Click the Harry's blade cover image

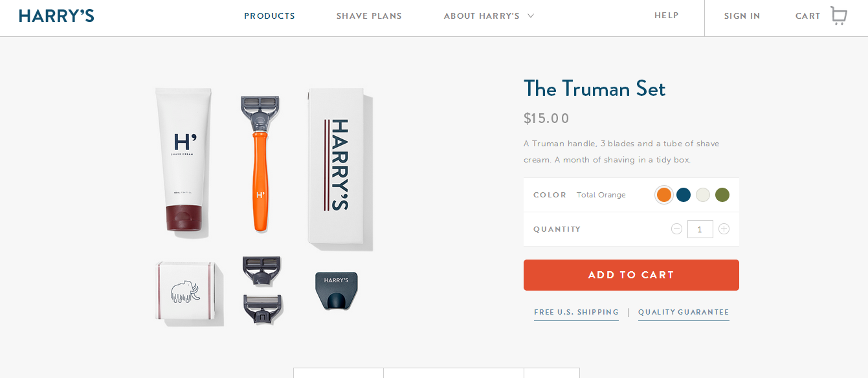[336, 291]
